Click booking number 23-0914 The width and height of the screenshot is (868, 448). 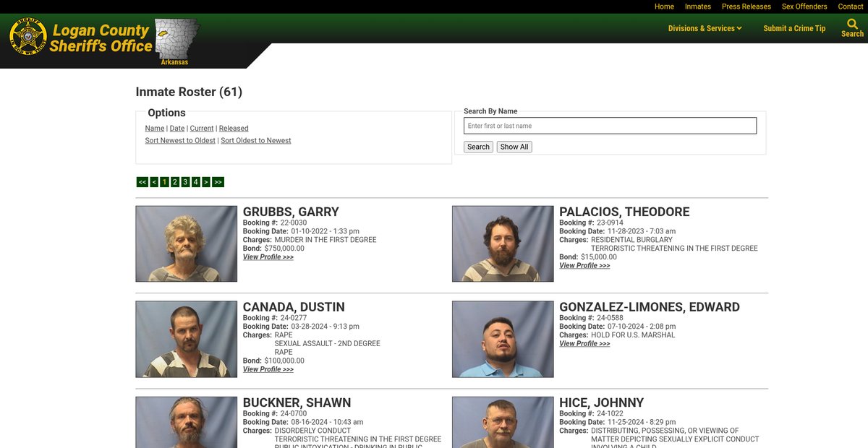pyautogui.click(x=610, y=223)
